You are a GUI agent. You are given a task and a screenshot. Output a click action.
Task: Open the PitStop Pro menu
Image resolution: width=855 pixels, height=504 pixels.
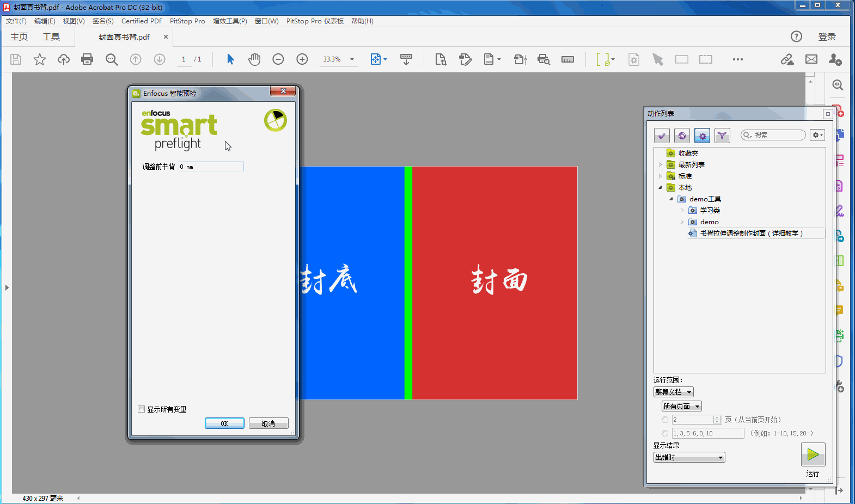187,21
